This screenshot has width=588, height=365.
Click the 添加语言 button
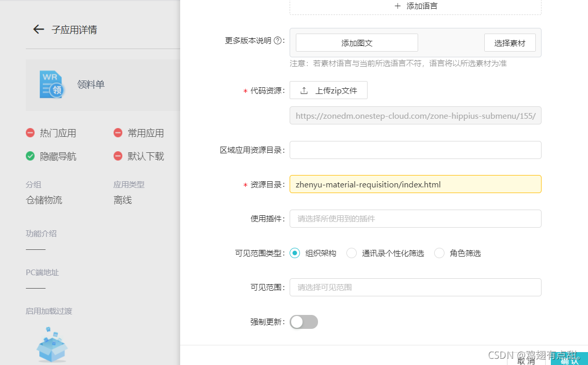416,6
